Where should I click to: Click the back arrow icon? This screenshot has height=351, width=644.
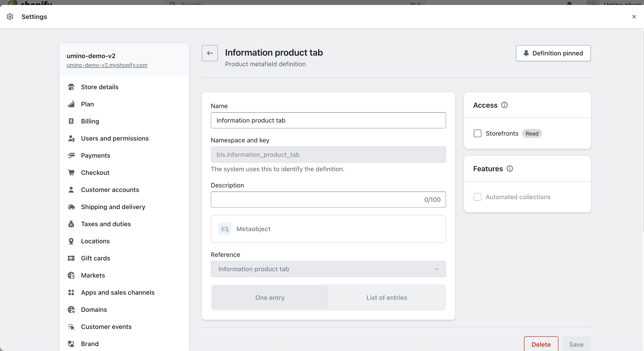(x=210, y=53)
